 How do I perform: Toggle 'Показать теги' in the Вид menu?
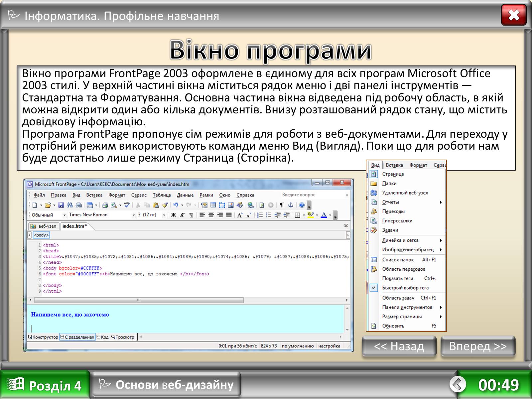coord(398,279)
